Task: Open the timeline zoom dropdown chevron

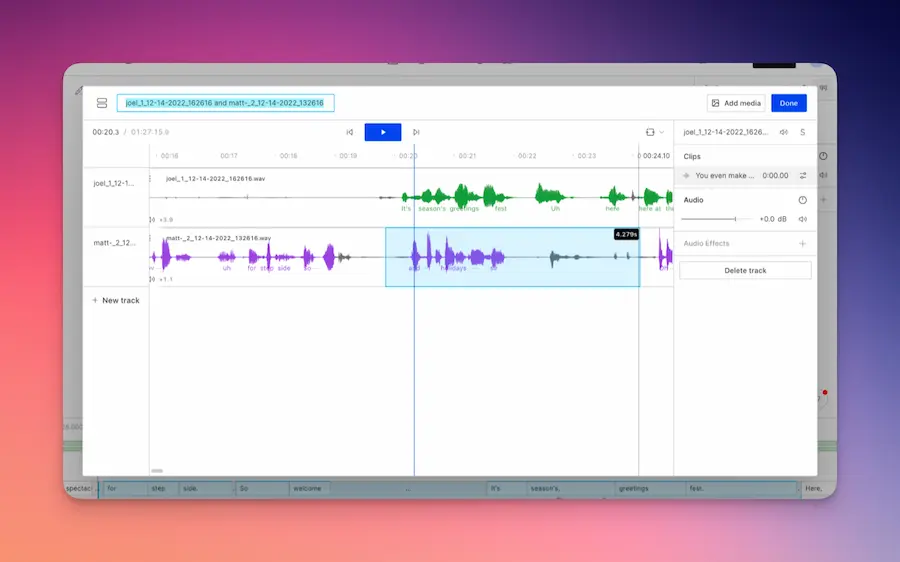Action: (662, 132)
